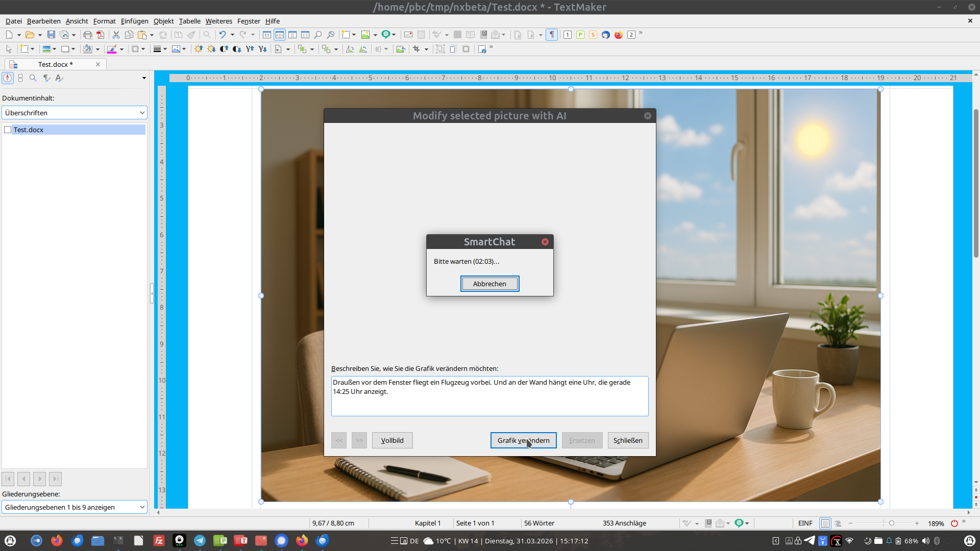The image size is (980, 551).
Task: Toggle the sidebar navigation compass mode
Action: coord(8,78)
